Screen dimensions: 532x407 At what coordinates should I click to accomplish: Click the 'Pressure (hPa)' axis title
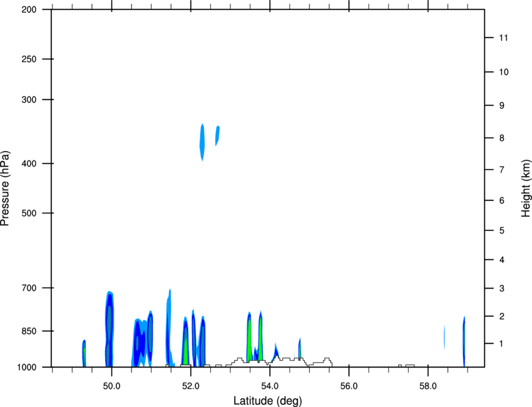coord(5,188)
